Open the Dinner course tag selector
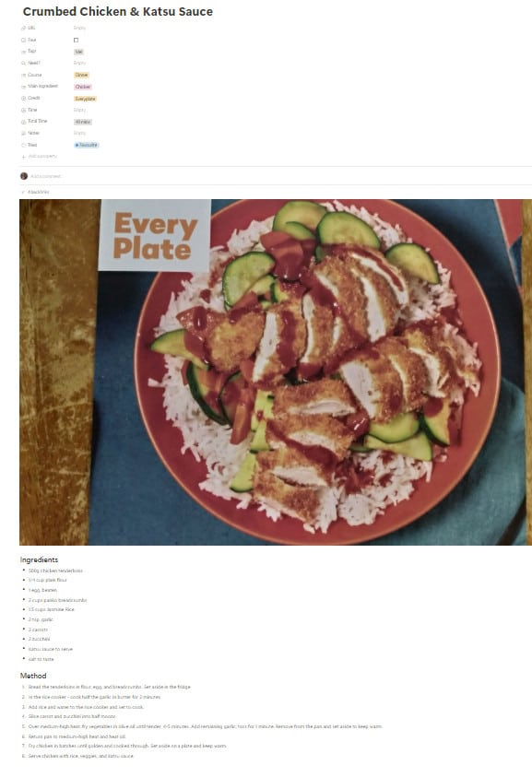 tap(81, 76)
